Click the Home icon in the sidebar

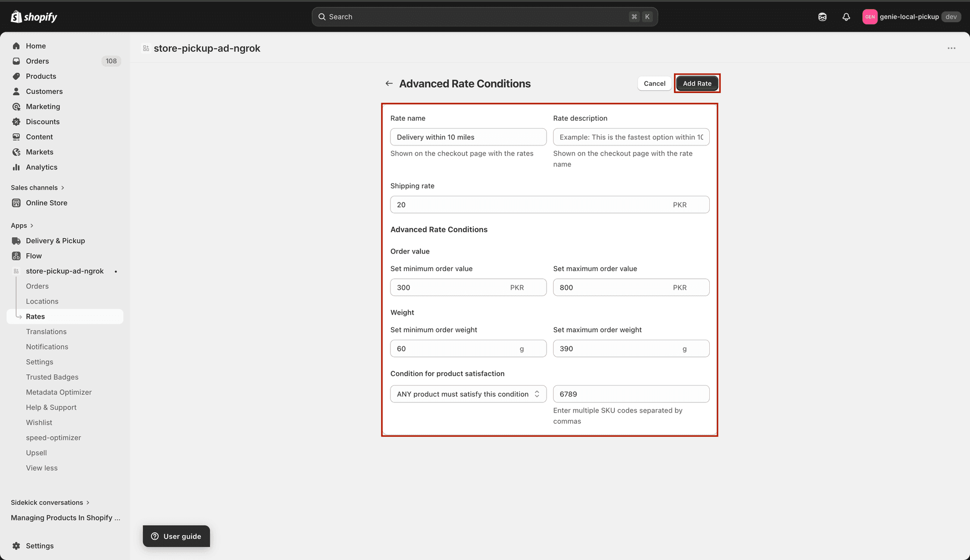16,46
